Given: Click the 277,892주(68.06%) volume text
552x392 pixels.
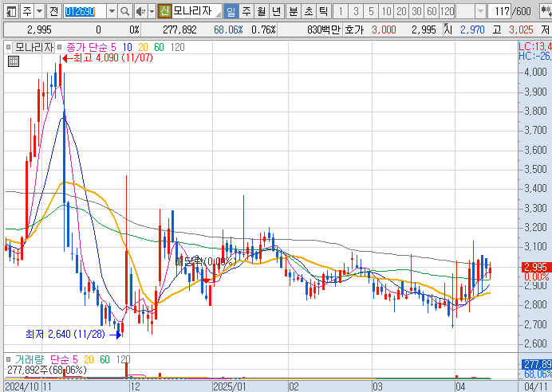Looking at the screenshot, I should [x=47, y=370].
